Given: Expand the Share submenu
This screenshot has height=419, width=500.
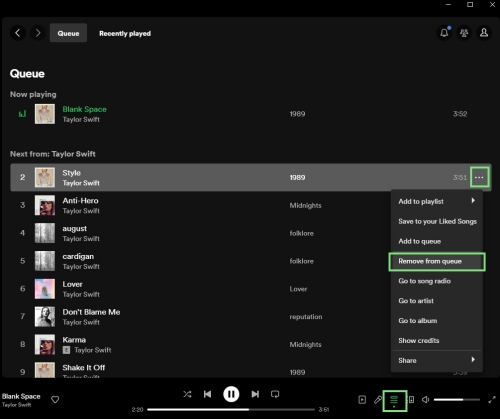Looking at the screenshot, I should 437,360.
